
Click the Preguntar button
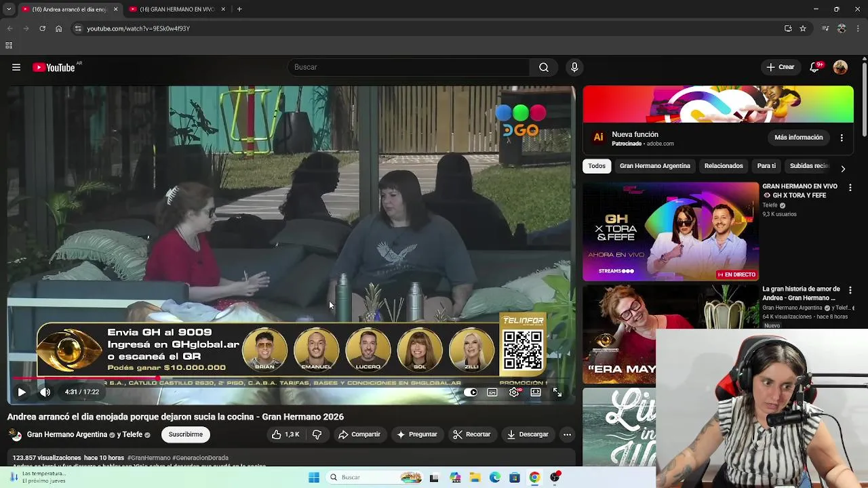click(417, 434)
